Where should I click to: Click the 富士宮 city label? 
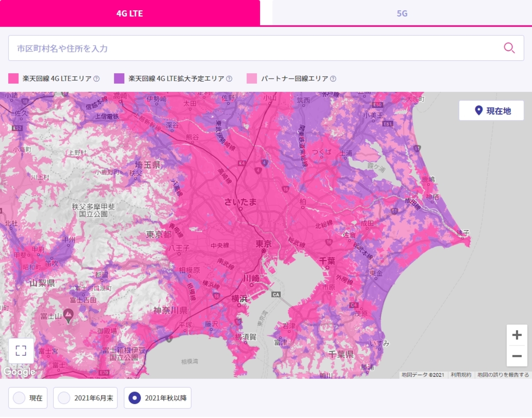point(48,351)
